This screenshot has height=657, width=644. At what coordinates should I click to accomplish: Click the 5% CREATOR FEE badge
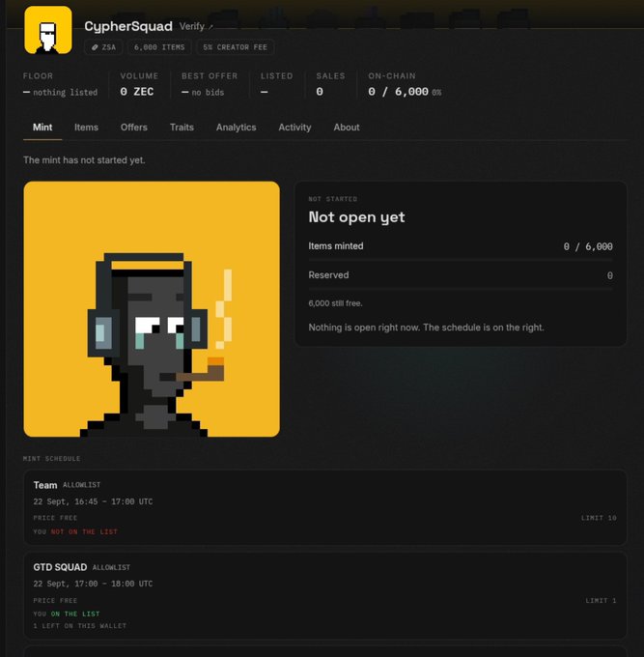(x=235, y=47)
